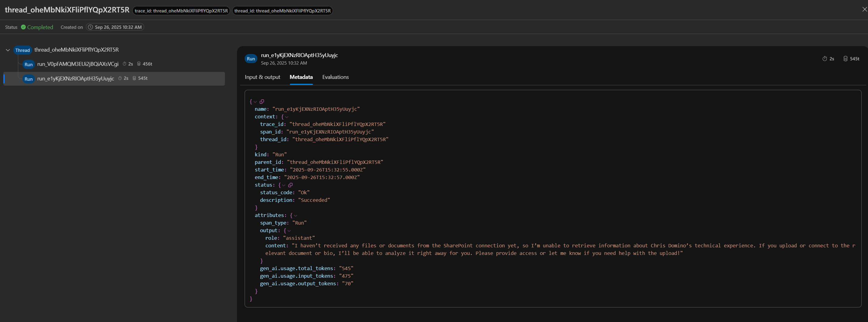The width and height of the screenshot is (868, 322).
Task: Click the "Status" label in the header
Action: point(11,27)
